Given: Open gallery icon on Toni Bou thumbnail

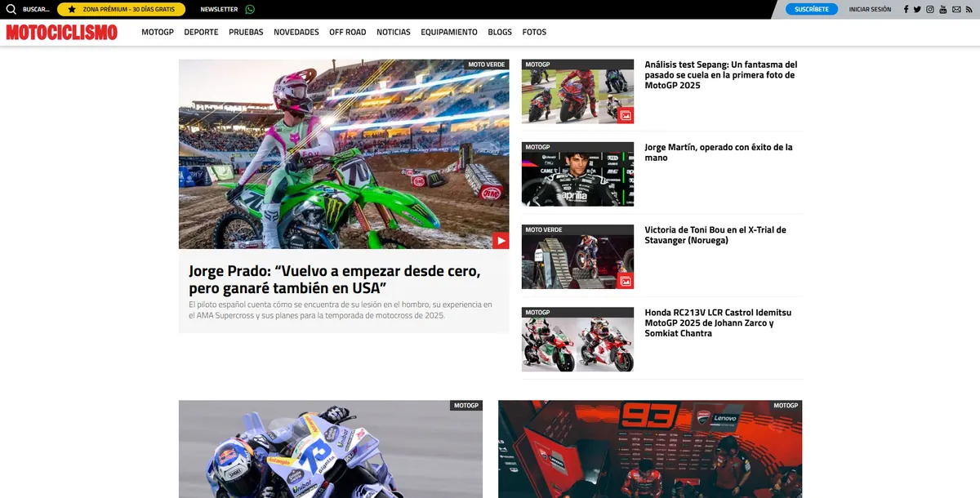Looking at the screenshot, I should pyautogui.click(x=626, y=281).
